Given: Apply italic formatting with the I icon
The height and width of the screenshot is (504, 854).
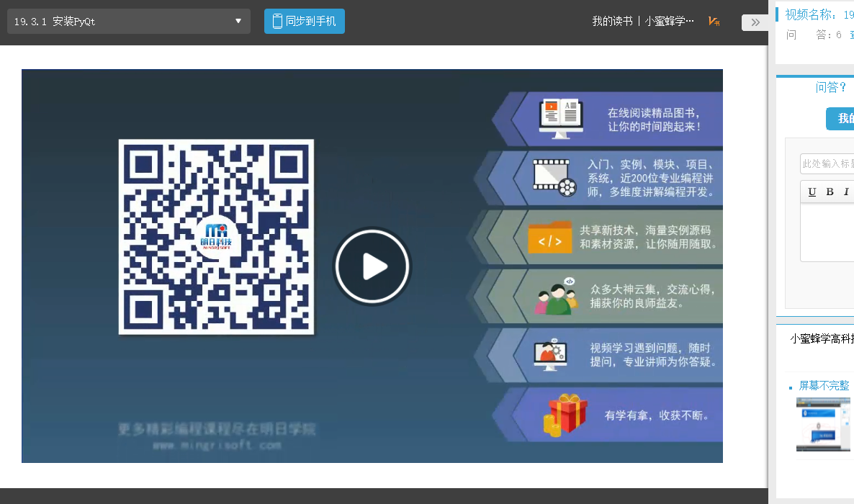Looking at the screenshot, I should (x=846, y=192).
